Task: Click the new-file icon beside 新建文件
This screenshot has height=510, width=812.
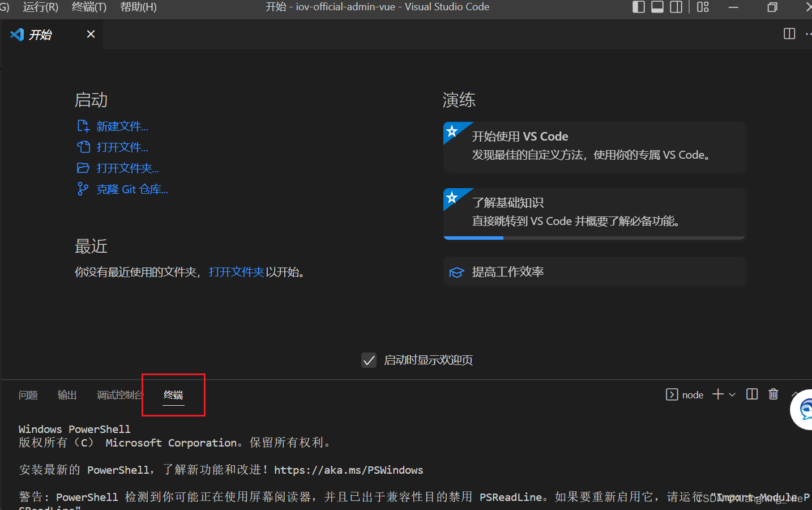Action: 83,126
